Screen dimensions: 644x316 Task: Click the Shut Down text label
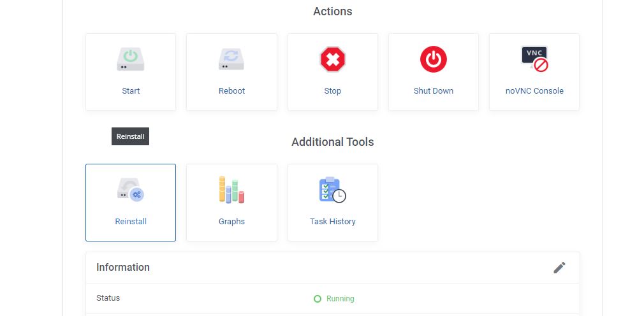coord(434,91)
